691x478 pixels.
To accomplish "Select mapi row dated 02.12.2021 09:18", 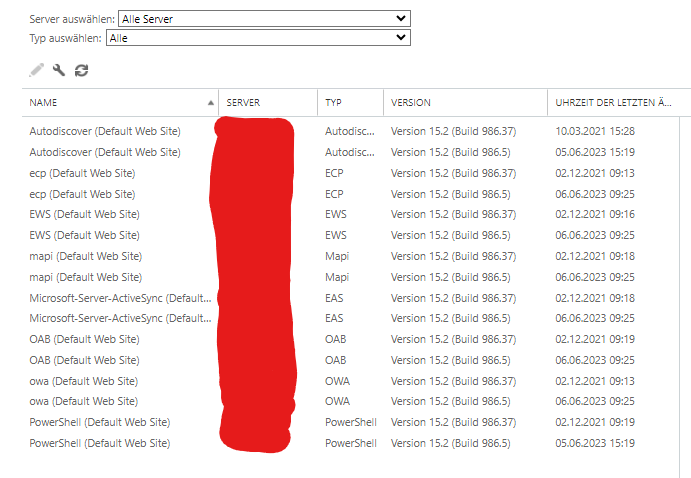I will 350,256.
